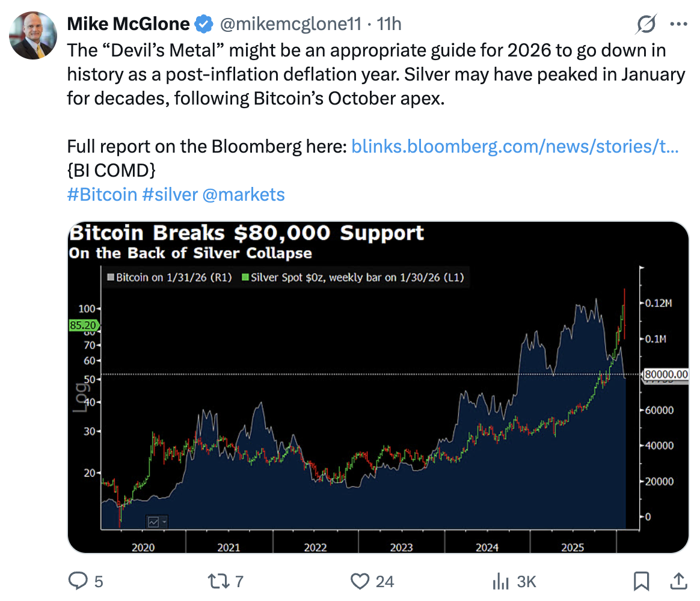Bookmark this post
The image size is (700, 601).
pyautogui.click(x=642, y=581)
